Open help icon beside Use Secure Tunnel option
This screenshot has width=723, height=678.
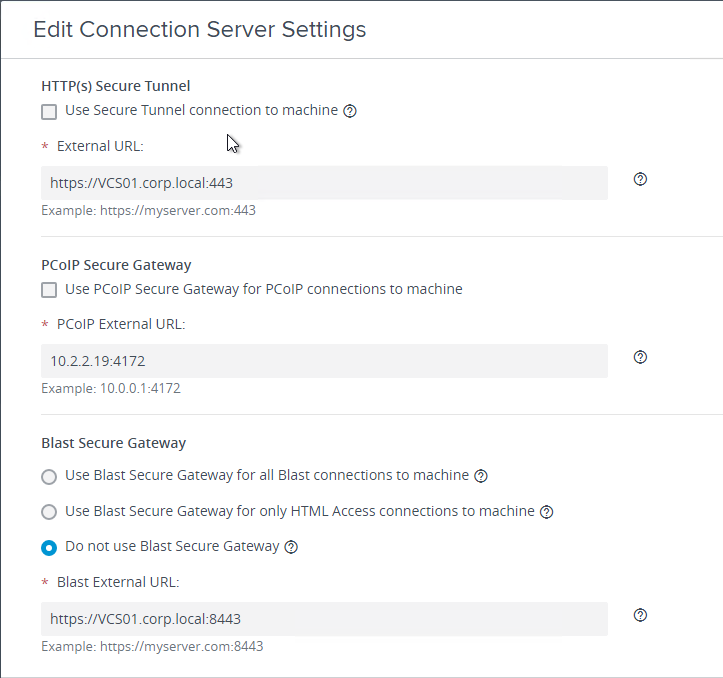click(x=350, y=111)
